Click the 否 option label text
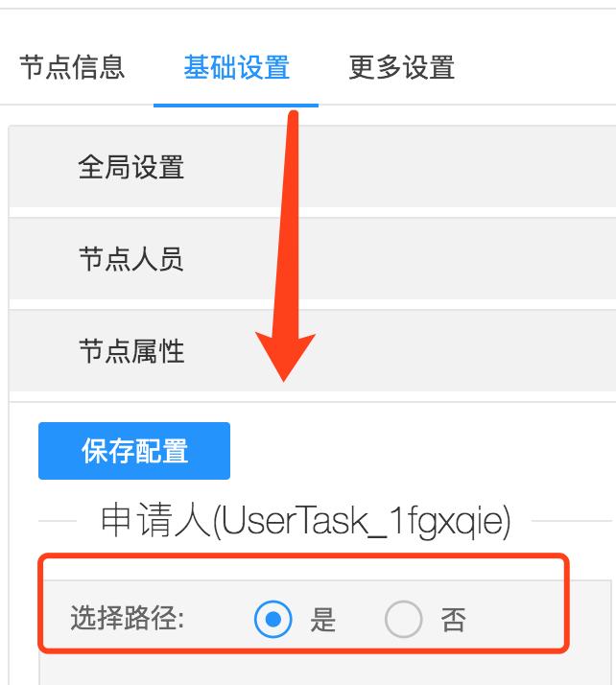The width and height of the screenshot is (616, 685). point(453,620)
